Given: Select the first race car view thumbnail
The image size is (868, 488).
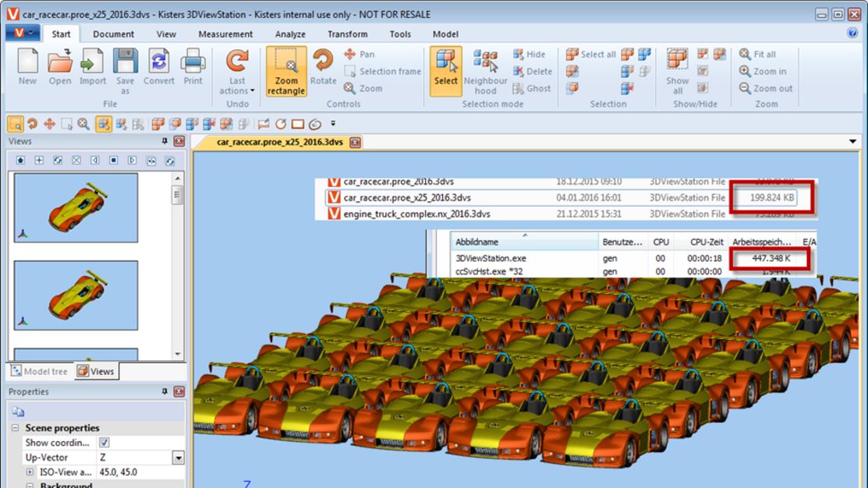Looking at the screenshot, I should [76, 208].
